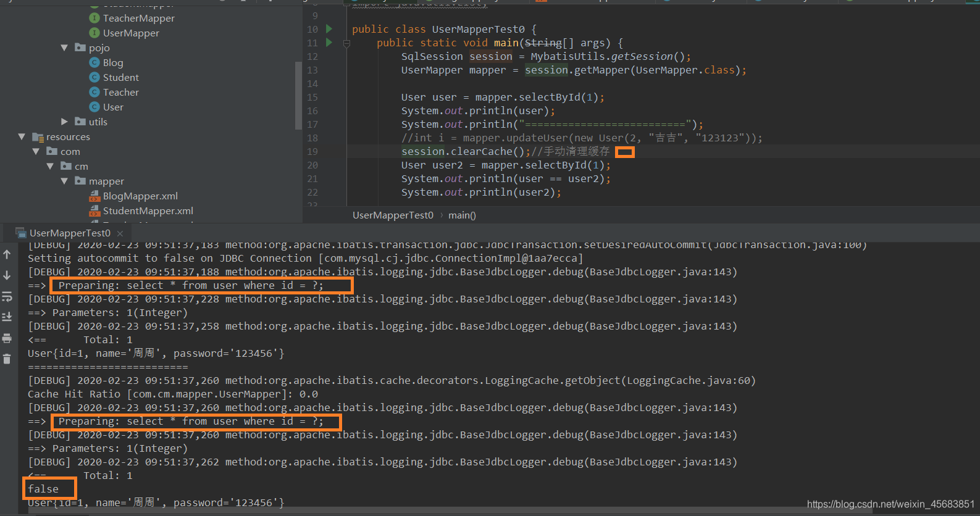Close the UserMapperTest0 run tab
This screenshot has width=980, height=516.
tap(120, 233)
